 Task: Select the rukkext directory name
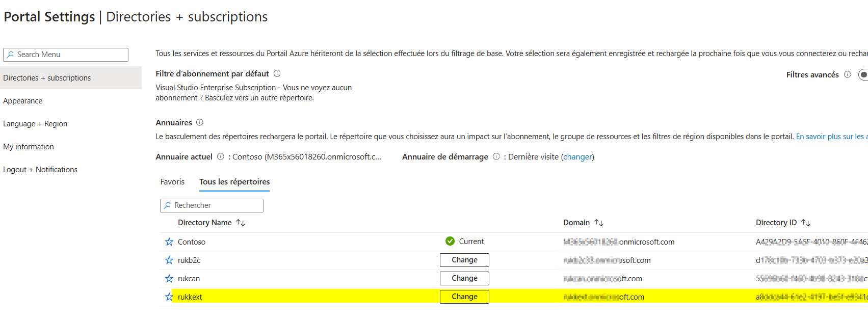click(190, 297)
